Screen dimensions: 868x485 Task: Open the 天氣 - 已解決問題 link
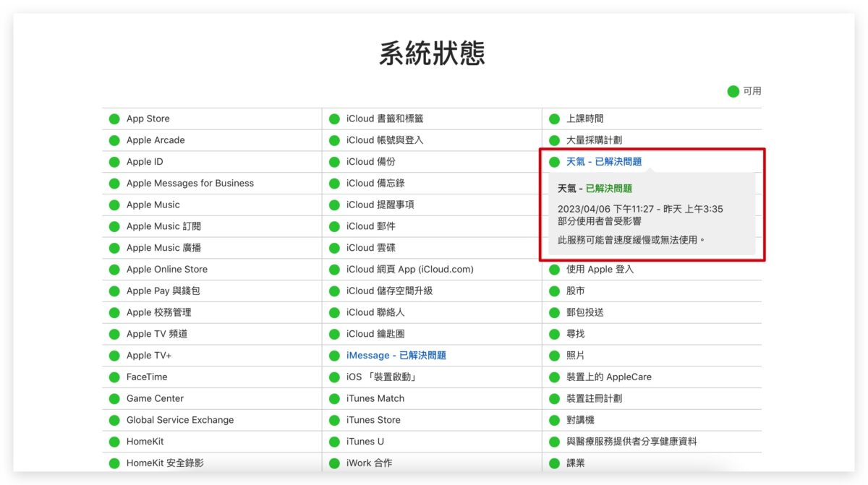coord(603,162)
